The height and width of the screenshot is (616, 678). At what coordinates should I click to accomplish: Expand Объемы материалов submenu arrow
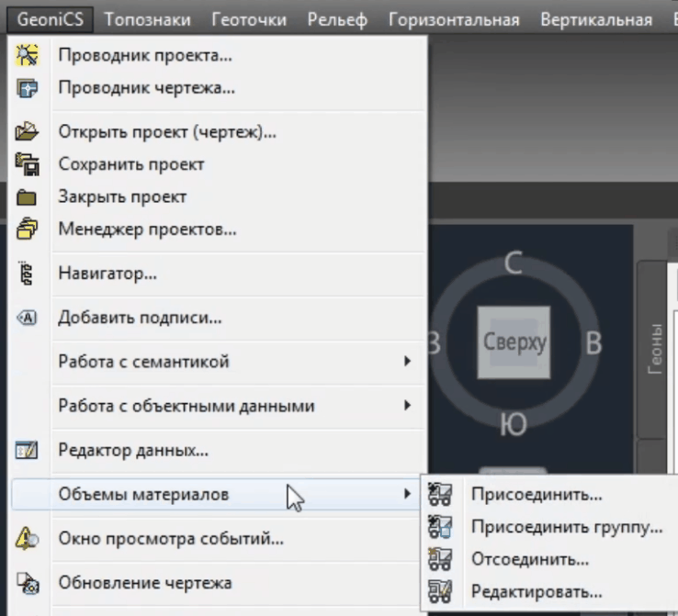click(x=407, y=493)
